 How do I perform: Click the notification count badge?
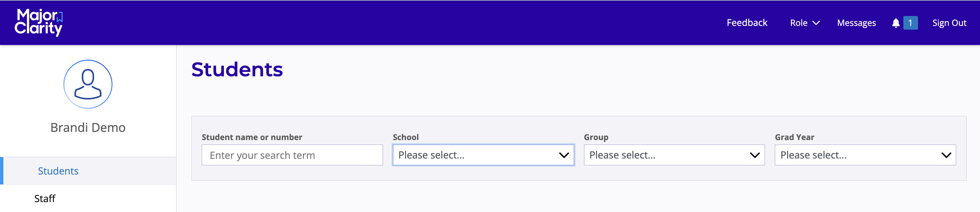point(910,23)
